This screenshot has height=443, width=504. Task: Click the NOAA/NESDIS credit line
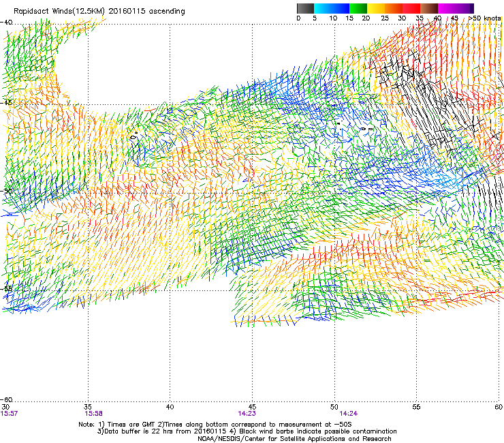tap(294, 439)
